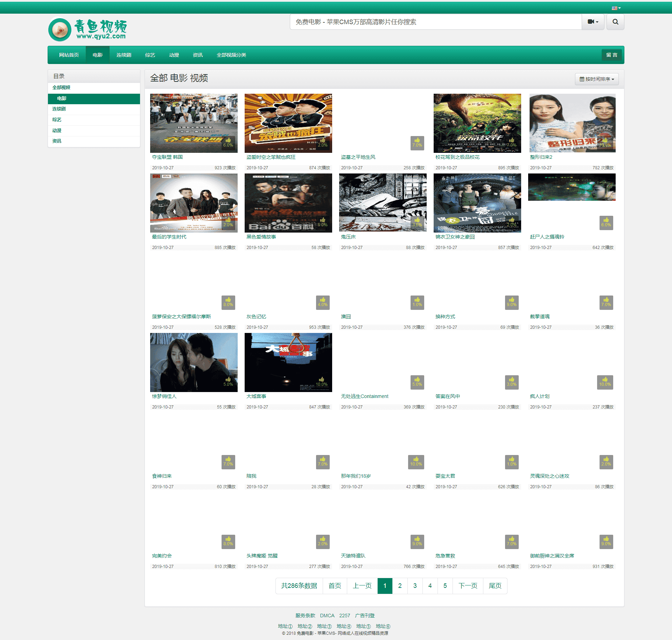Image resolution: width=672 pixels, height=640 pixels.
Task: Click the thumbs-up badge on 澳囧
Action: pos(417,302)
